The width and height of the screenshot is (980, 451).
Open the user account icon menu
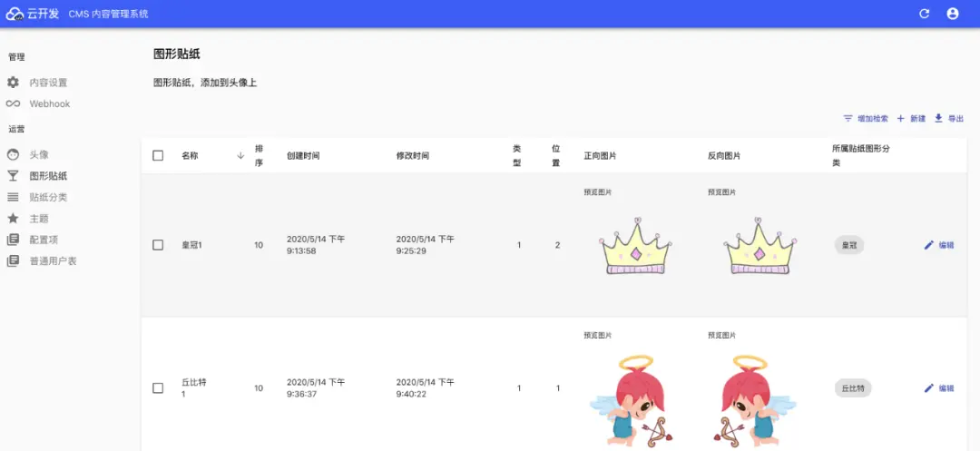click(953, 14)
